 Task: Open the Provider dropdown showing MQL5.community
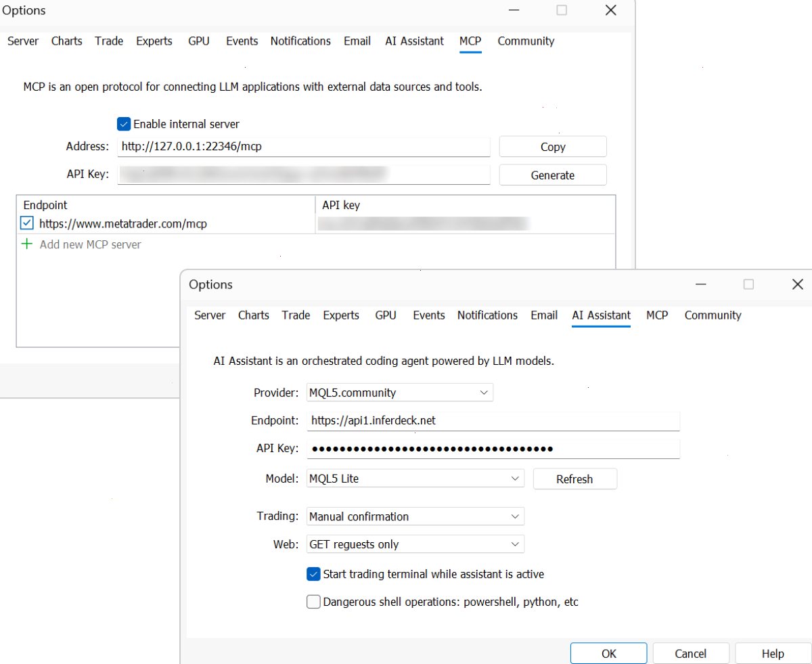(400, 393)
